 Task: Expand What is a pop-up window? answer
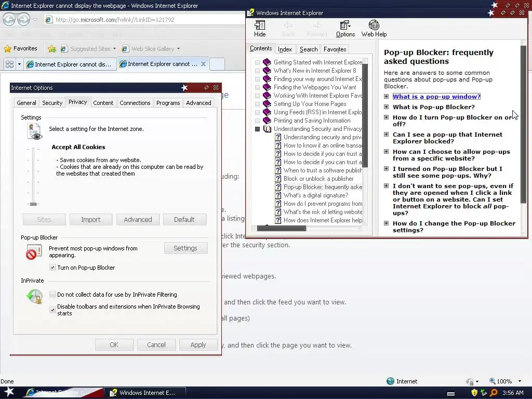pyautogui.click(x=386, y=96)
